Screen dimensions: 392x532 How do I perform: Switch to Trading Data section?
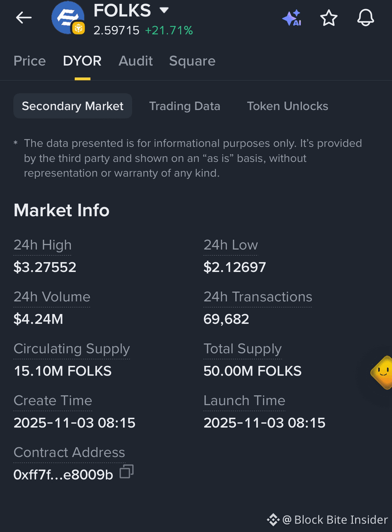(x=184, y=106)
